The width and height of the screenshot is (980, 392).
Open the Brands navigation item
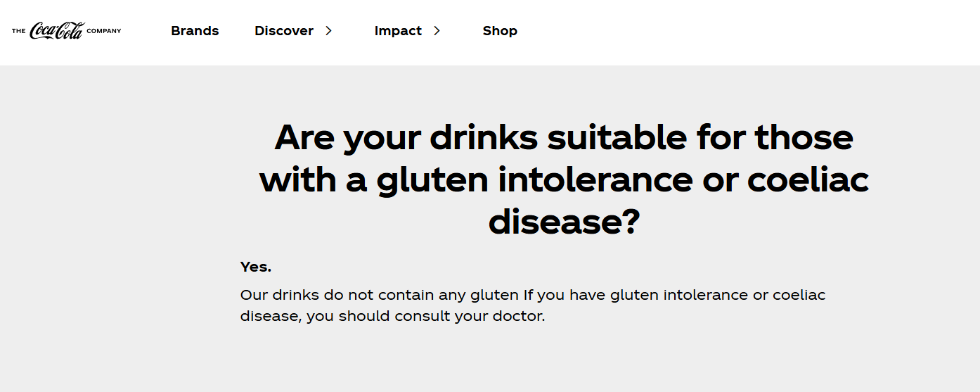195,31
